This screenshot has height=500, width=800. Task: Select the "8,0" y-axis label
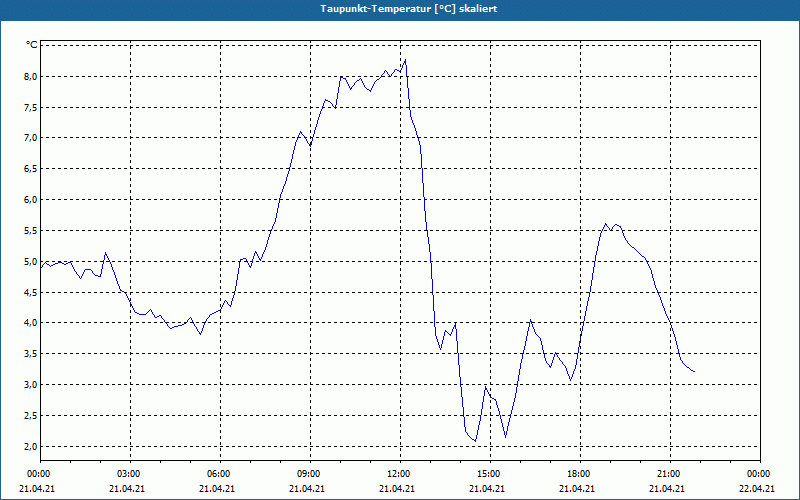coord(31,77)
